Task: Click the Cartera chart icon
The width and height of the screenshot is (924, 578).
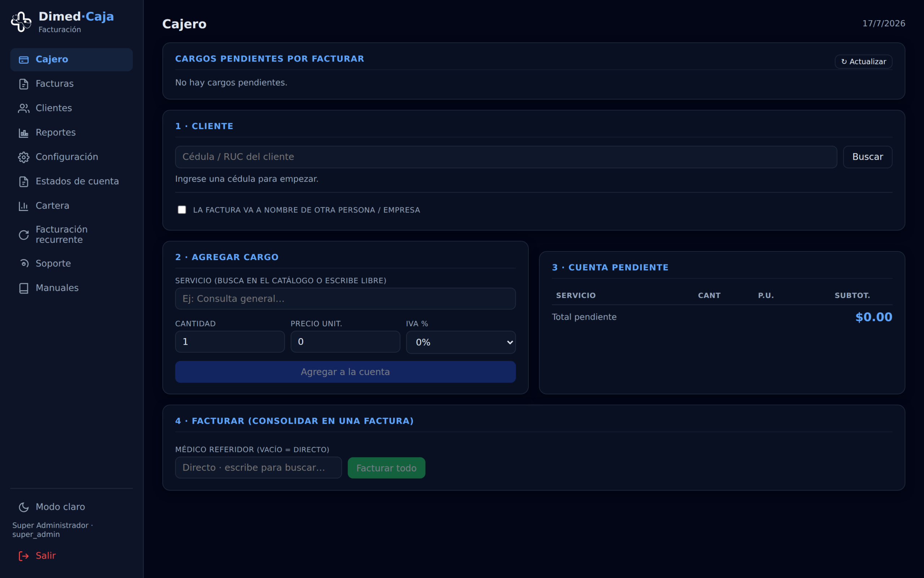Action: 24,206
